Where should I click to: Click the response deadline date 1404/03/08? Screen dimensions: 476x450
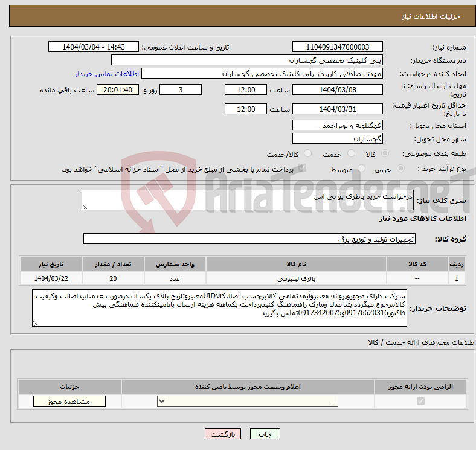[x=338, y=89]
